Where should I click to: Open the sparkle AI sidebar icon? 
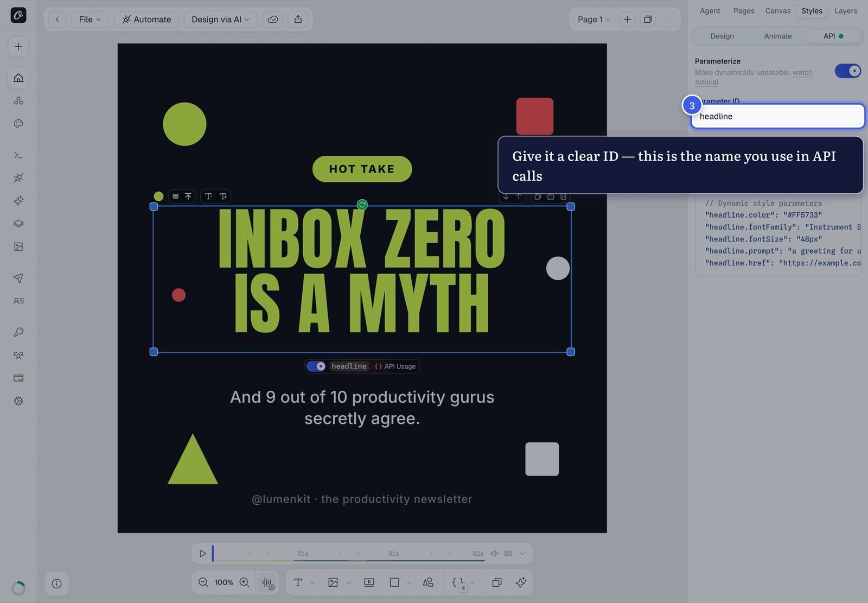click(18, 201)
